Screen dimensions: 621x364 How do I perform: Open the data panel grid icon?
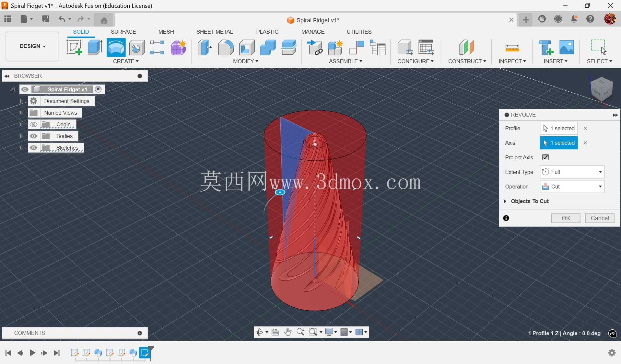pos(8,19)
